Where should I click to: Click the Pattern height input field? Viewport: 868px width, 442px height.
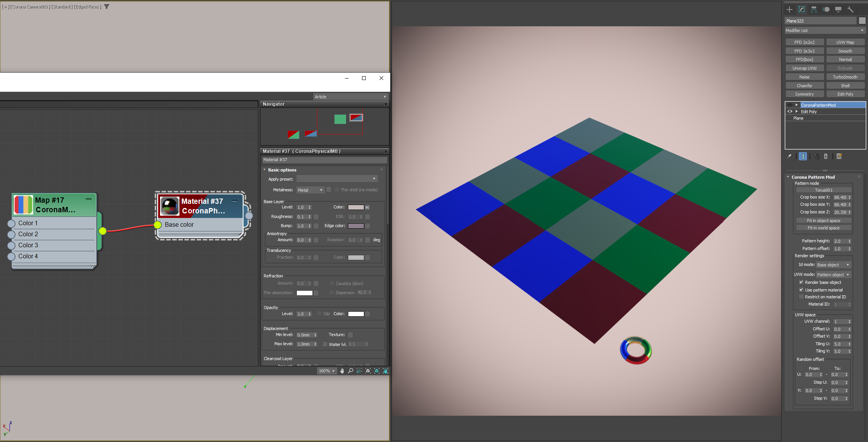839,241
